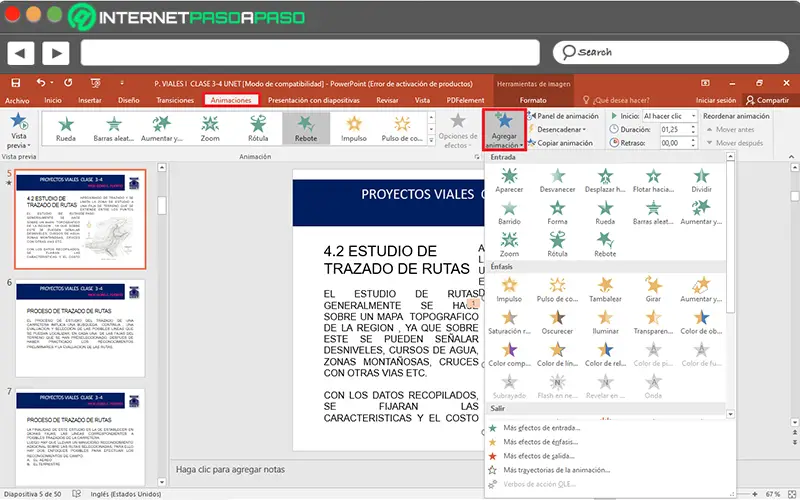Expand the animation gallery with More arrow

point(432,141)
